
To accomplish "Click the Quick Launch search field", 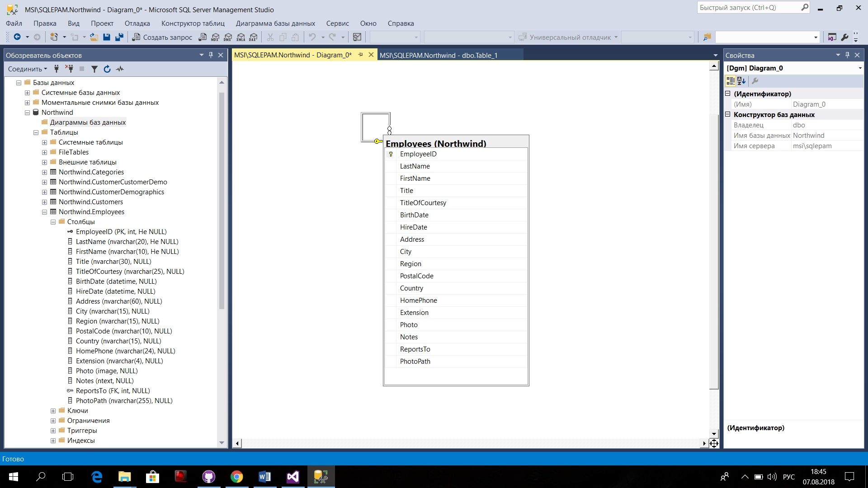I will pos(754,8).
